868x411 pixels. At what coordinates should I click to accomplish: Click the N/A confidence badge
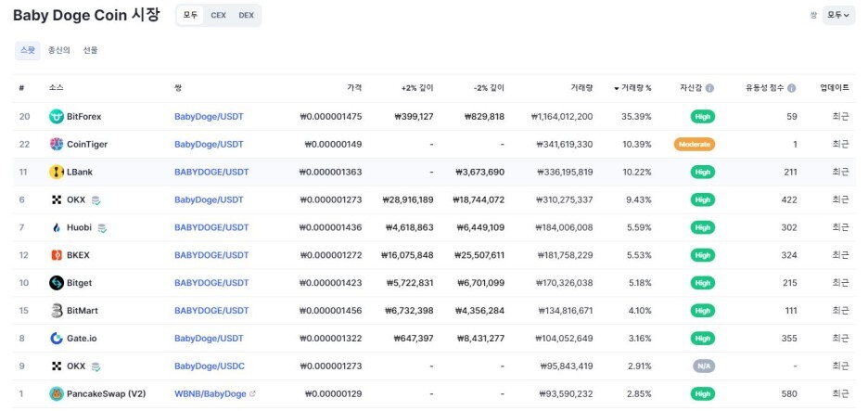click(703, 366)
